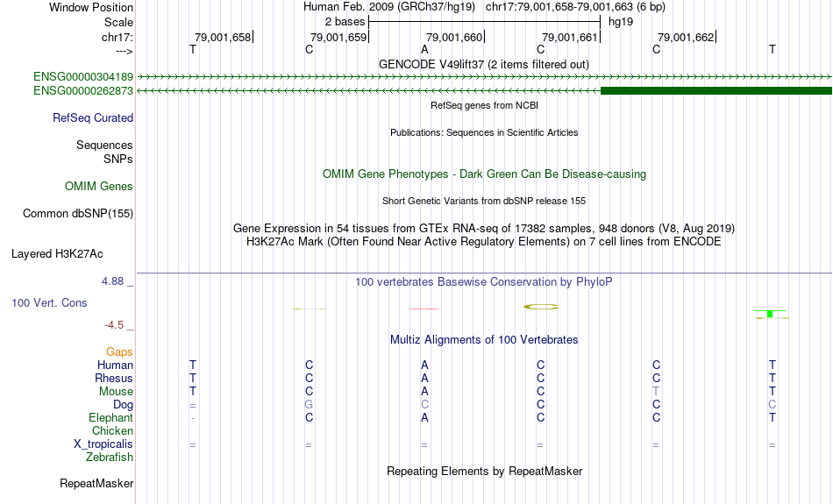
Task: Click the sequence direction arrow --->
Action: pyautogui.click(x=125, y=51)
